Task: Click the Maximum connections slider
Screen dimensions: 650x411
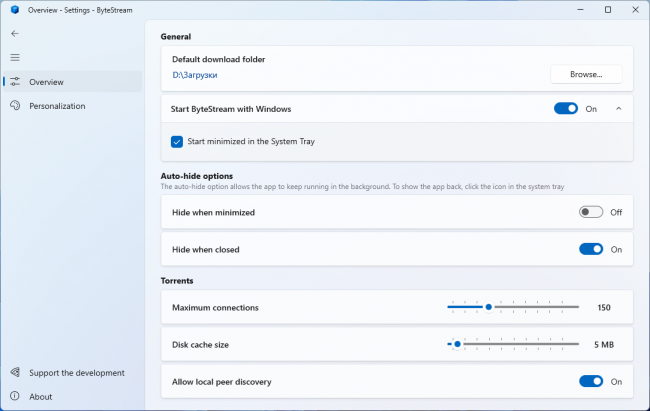Action: 513,307
